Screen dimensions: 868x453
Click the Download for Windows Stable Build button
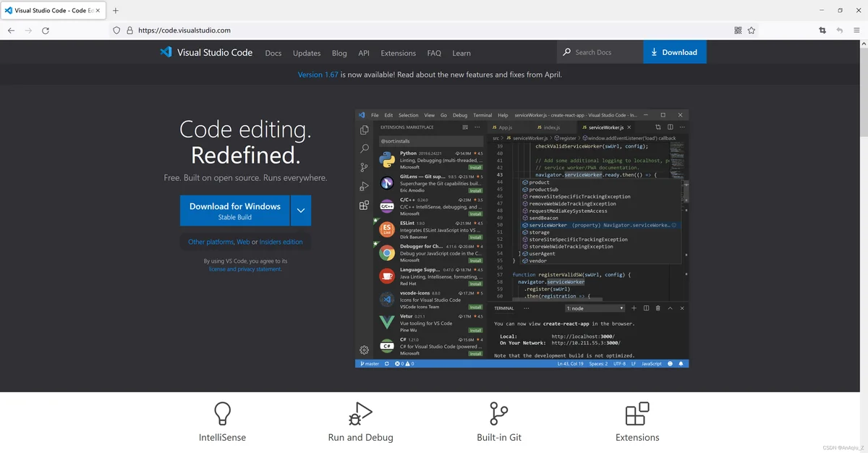235,211
